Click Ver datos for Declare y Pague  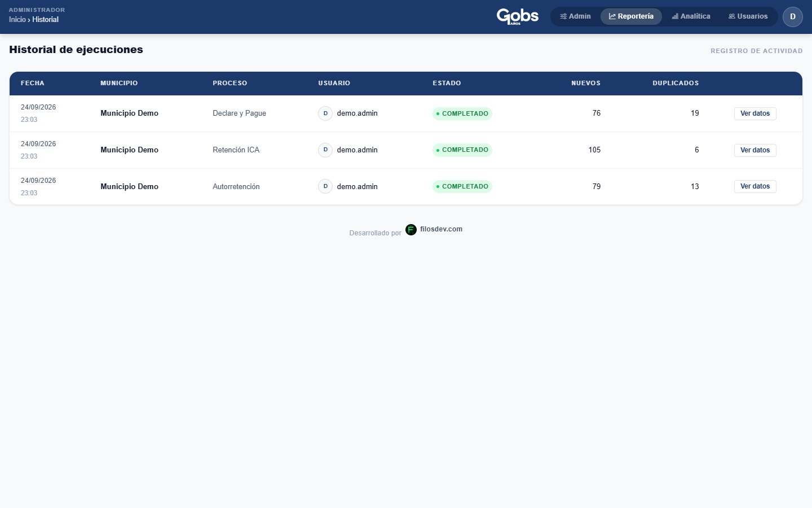click(755, 113)
